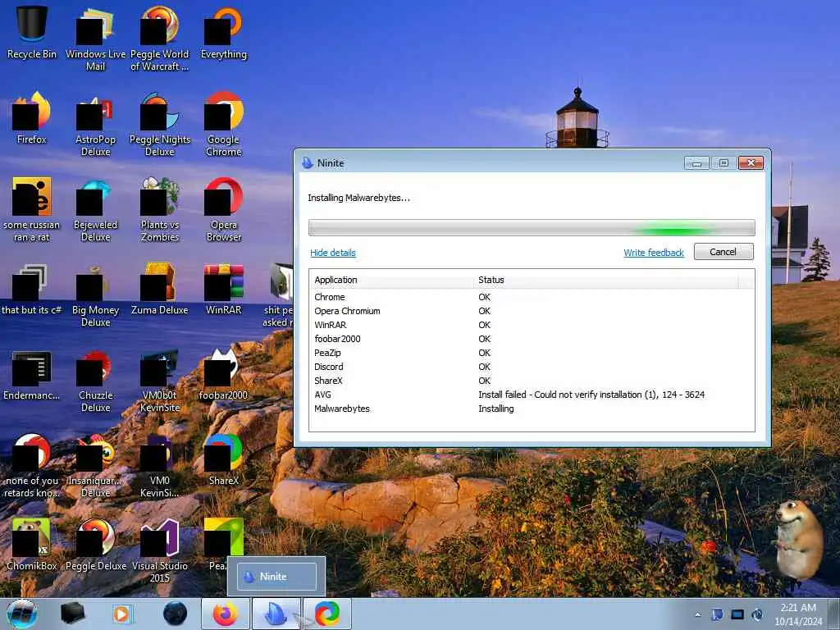This screenshot has height=630, width=840.
Task: Open ShareX desktop shortcut
Action: point(223,459)
